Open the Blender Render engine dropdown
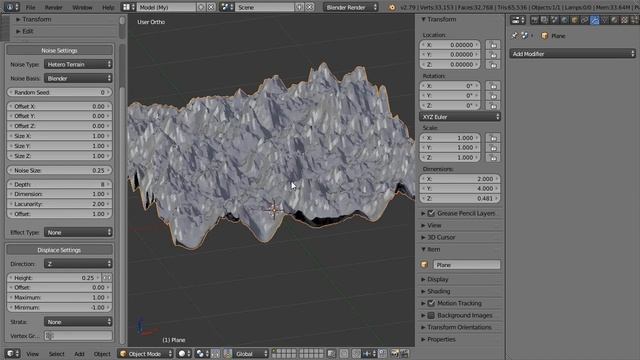 coord(351,7)
